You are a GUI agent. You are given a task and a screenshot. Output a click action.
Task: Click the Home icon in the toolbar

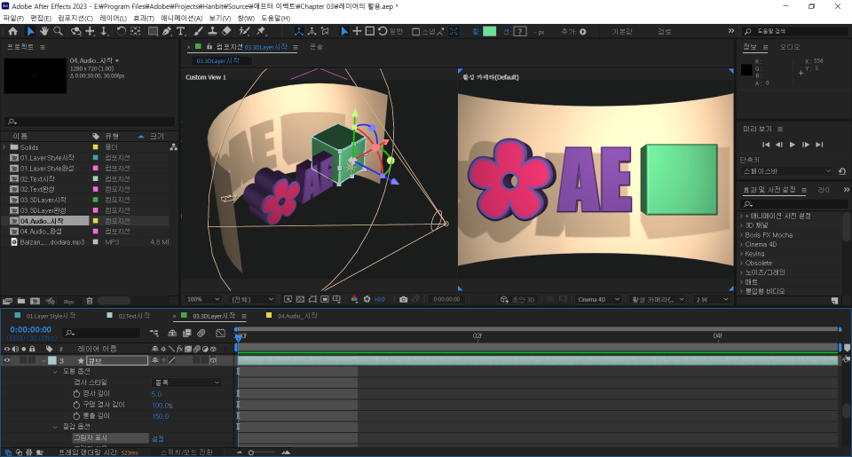tap(12, 32)
